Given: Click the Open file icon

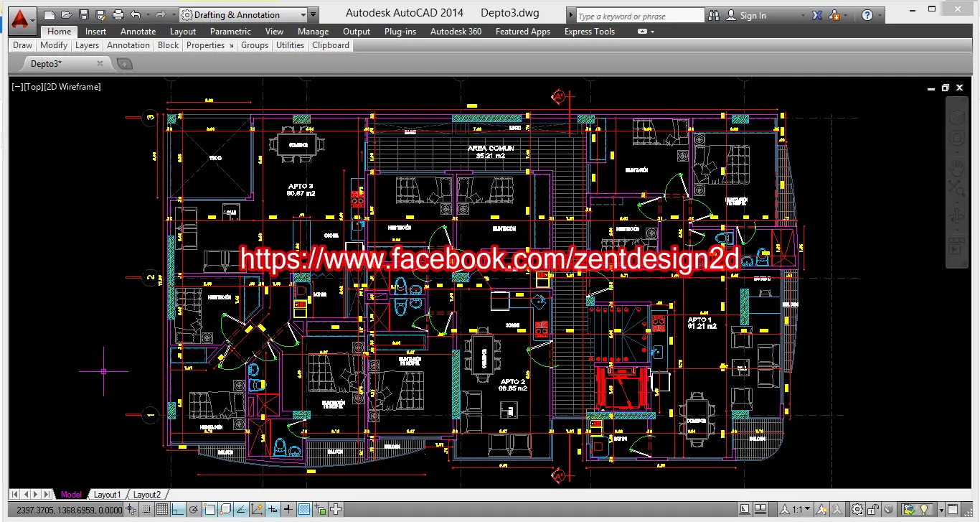Looking at the screenshot, I should [66, 14].
